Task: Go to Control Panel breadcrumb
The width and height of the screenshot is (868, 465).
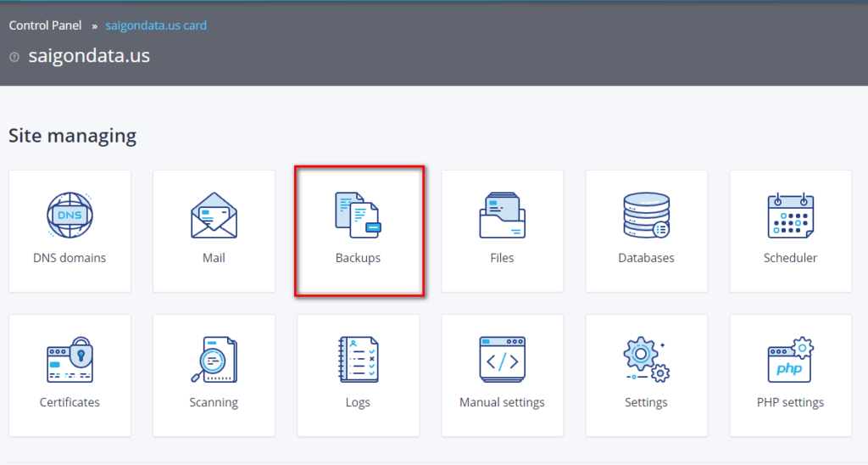Action: 46,25
